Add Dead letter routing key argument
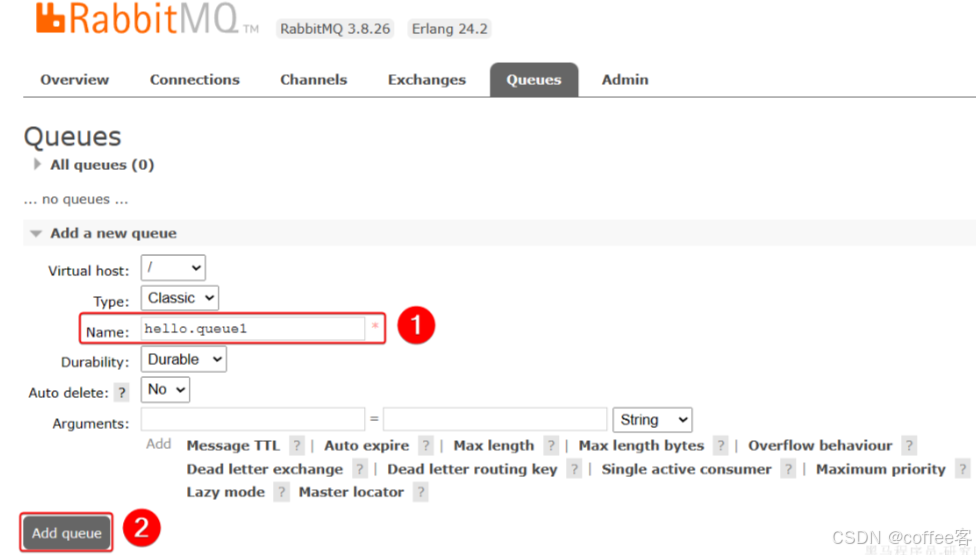 click(472, 469)
